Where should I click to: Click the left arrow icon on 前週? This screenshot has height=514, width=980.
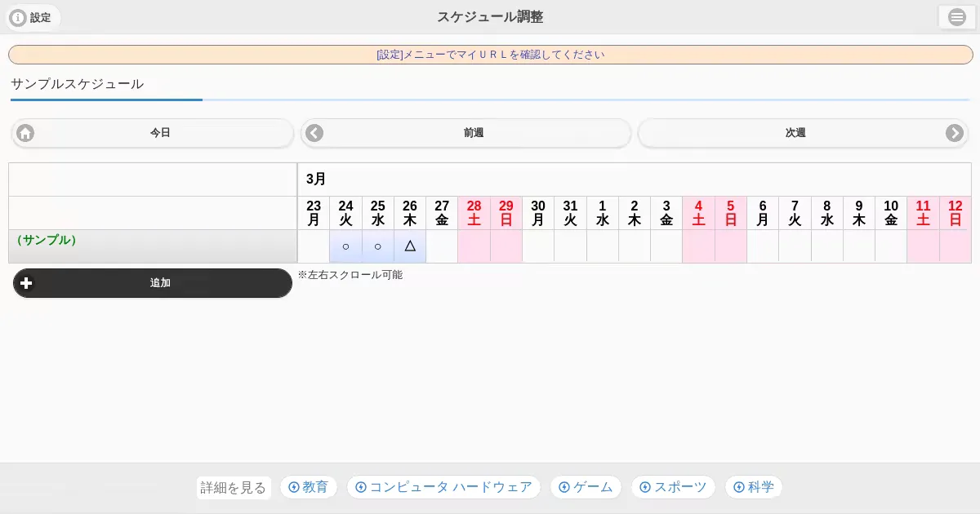coord(314,133)
